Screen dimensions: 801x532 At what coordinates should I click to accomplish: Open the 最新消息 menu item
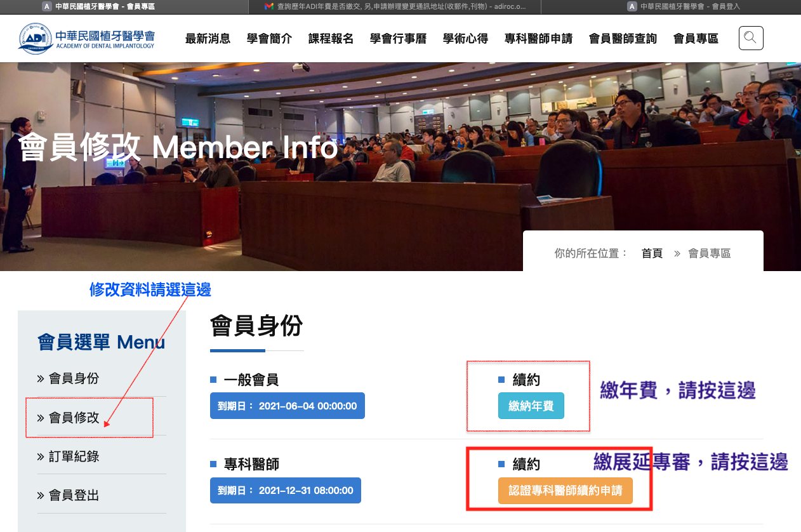[208, 39]
